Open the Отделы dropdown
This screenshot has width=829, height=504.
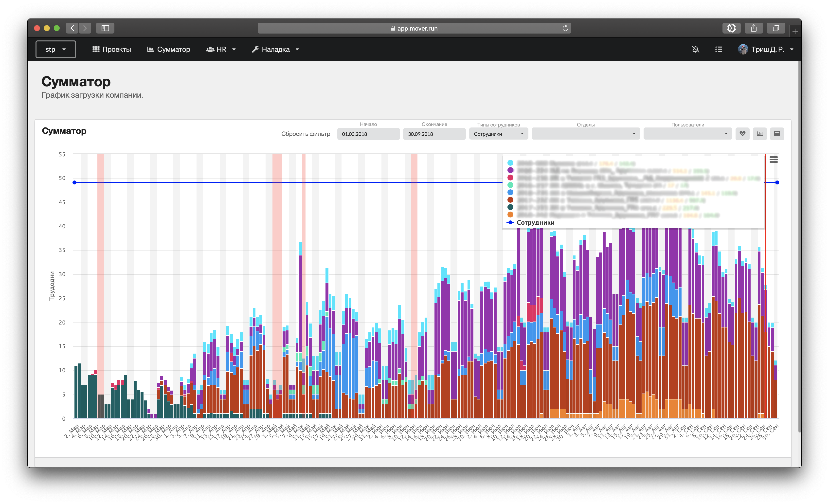click(x=585, y=134)
